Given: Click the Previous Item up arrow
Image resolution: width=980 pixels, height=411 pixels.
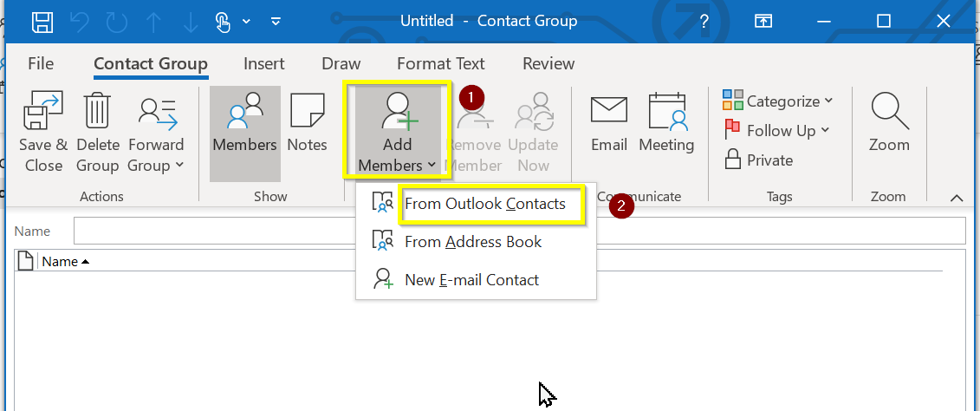Looking at the screenshot, I should pos(153,22).
